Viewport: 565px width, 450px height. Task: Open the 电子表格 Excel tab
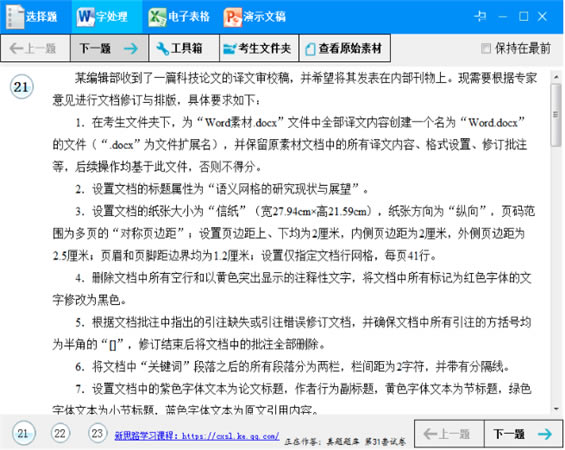tap(179, 17)
